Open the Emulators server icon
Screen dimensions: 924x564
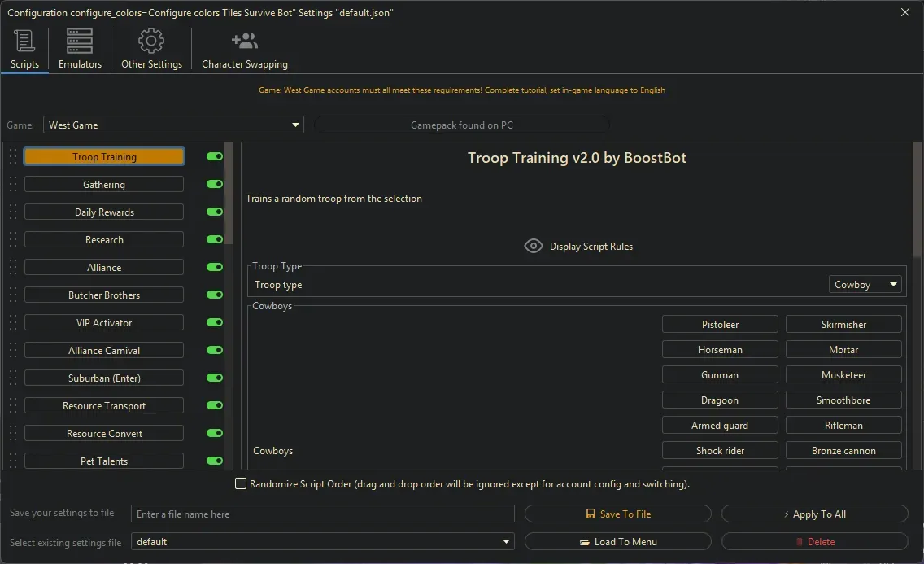(80, 41)
